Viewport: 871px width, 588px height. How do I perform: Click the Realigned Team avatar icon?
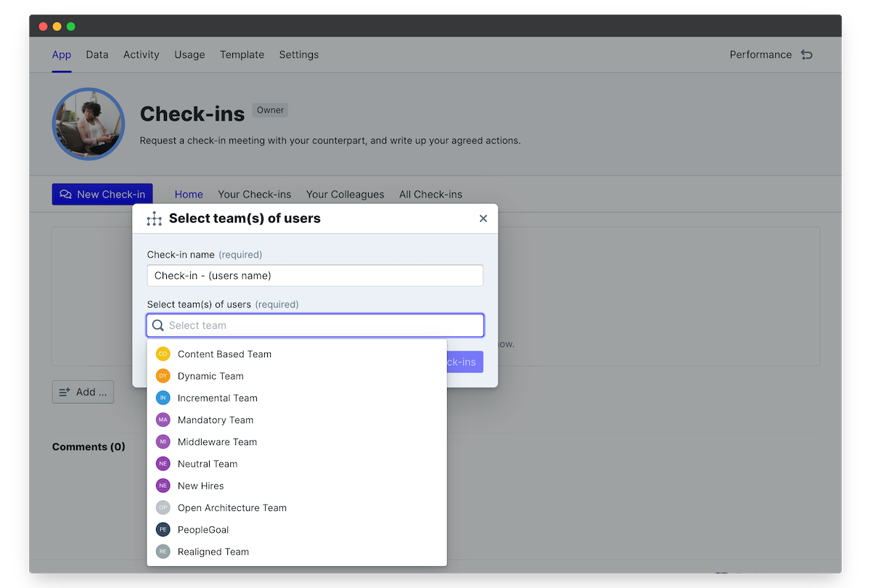[x=163, y=552]
